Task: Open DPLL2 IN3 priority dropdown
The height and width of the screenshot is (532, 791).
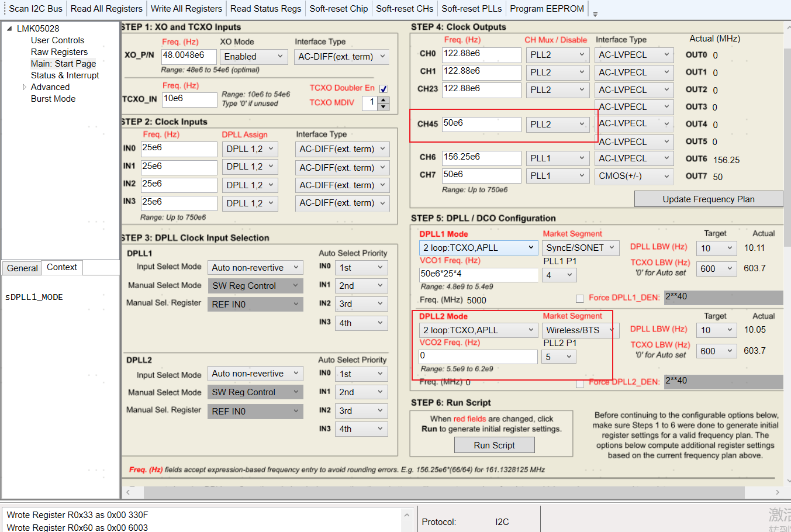Action: pos(362,429)
